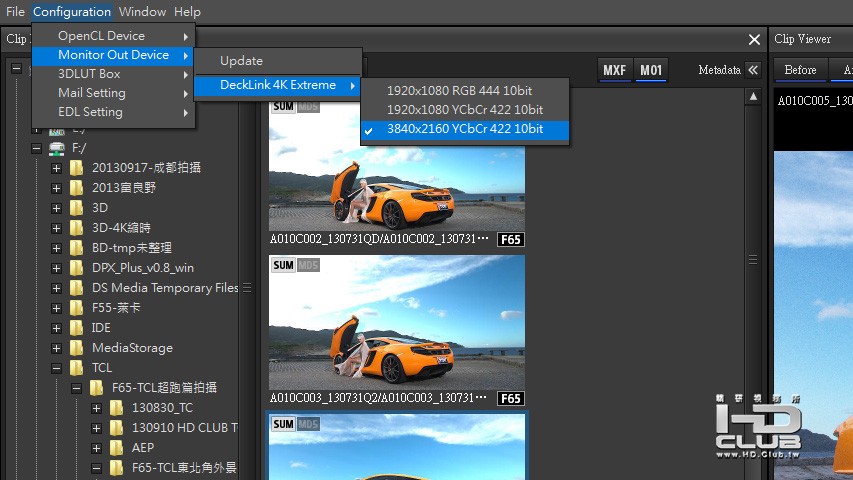The width and height of the screenshot is (853, 480).
Task: Switch to the Before tab in Clip Viewer
Action: [800, 70]
